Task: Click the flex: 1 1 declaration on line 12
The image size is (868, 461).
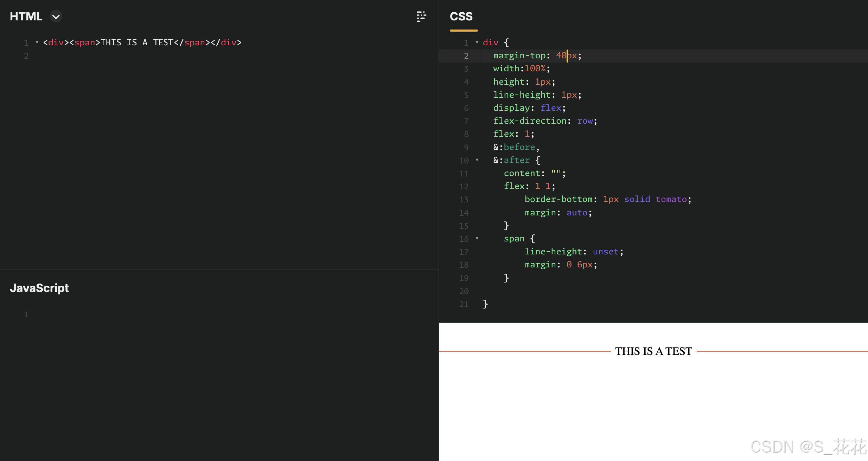Action: click(x=529, y=186)
